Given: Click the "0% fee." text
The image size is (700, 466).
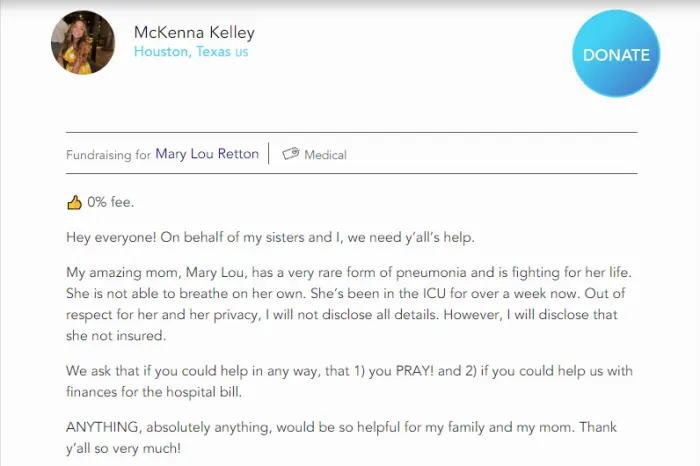Looking at the screenshot, I should pos(110,202).
